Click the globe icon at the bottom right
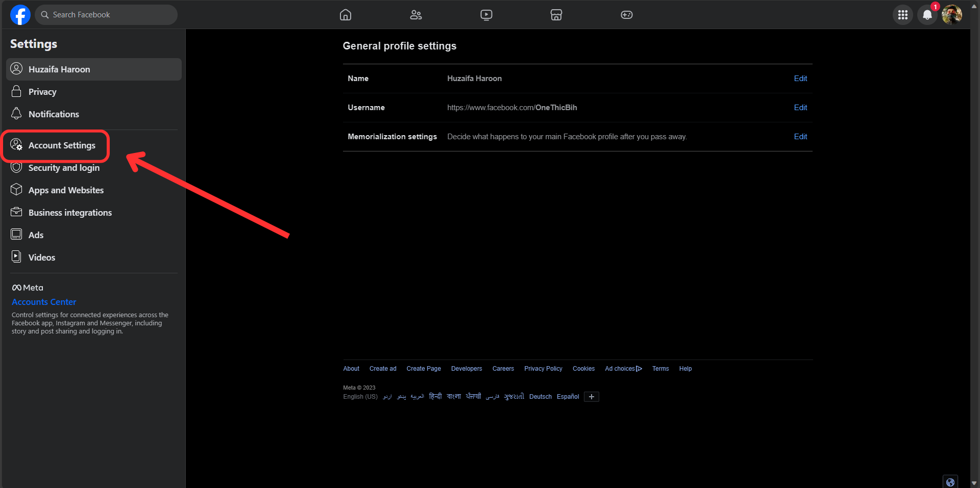 click(950, 482)
